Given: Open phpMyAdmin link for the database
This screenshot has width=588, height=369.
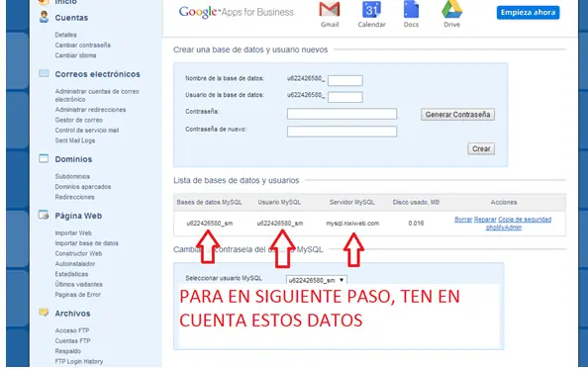Looking at the screenshot, I should (x=504, y=228).
